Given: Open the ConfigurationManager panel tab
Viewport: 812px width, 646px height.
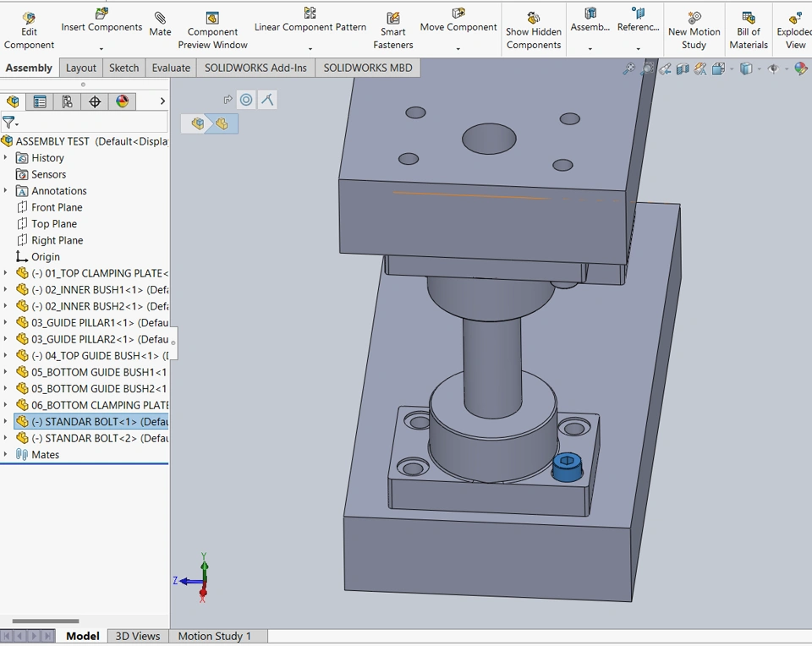Looking at the screenshot, I should [x=67, y=101].
